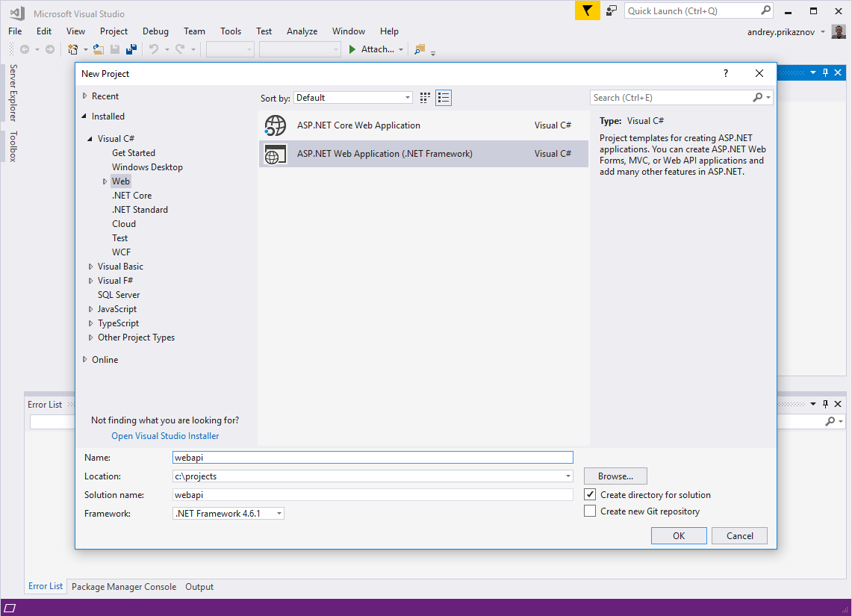Switch to the Output tab
852x616 pixels.
[199, 587]
